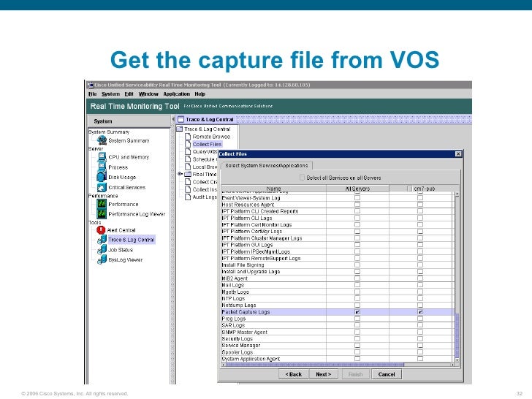This screenshot has width=532, height=399.
Task: Open the Performance graph icon
Action: click(x=102, y=204)
